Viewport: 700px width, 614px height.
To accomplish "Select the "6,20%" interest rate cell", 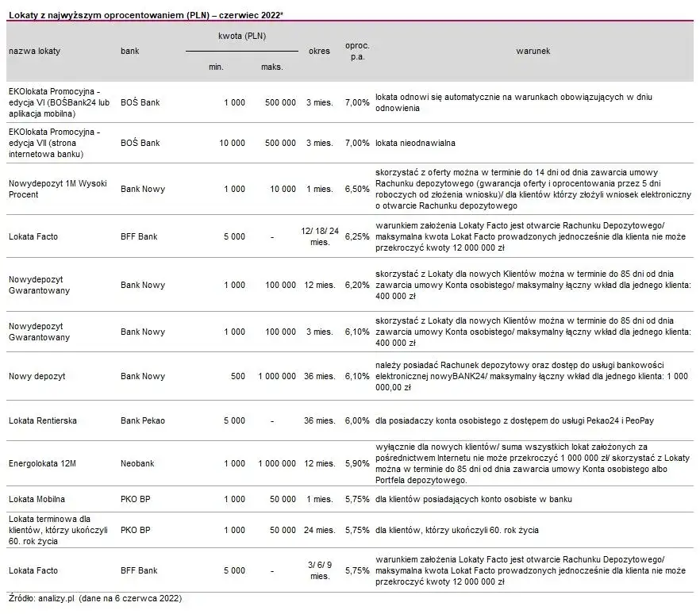I will pyautogui.click(x=357, y=285).
